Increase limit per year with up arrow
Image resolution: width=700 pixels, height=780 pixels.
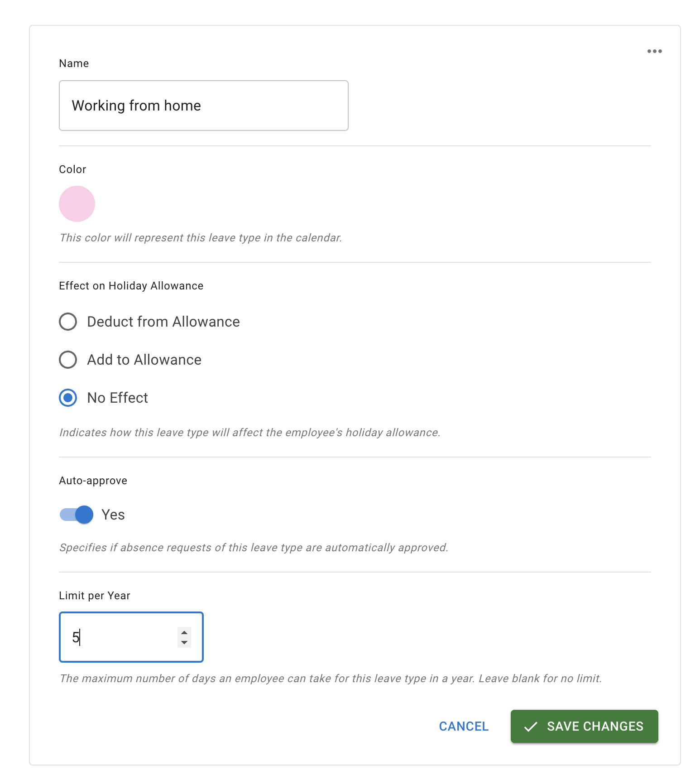coord(184,632)
